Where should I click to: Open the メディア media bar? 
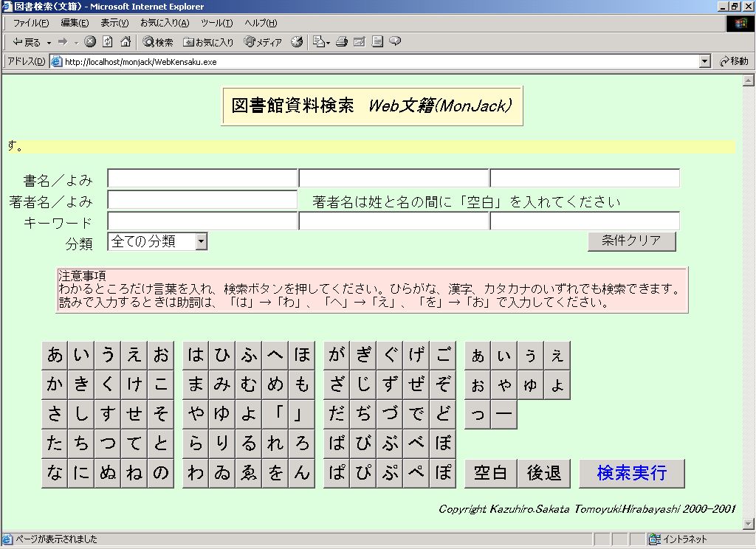point(263,42)
